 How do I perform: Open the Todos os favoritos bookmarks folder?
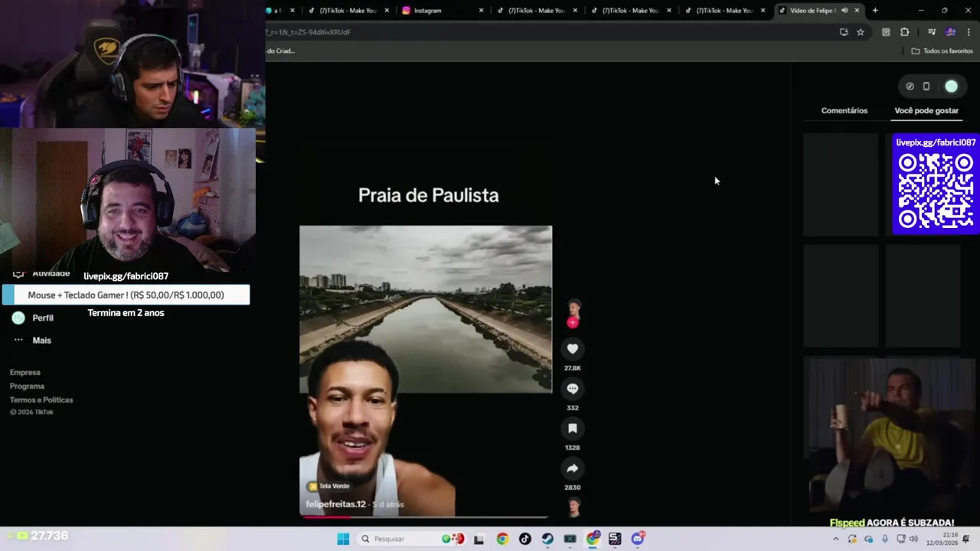[942, 51]
